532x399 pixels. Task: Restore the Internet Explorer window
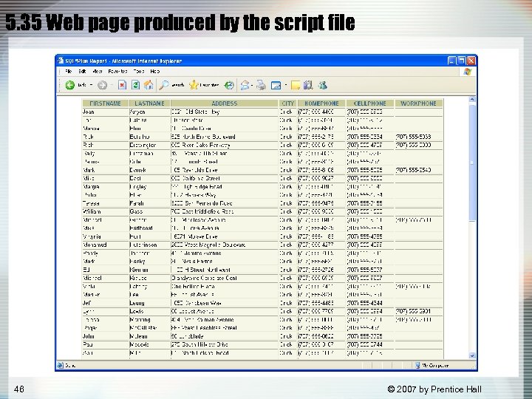pos(461,61)
